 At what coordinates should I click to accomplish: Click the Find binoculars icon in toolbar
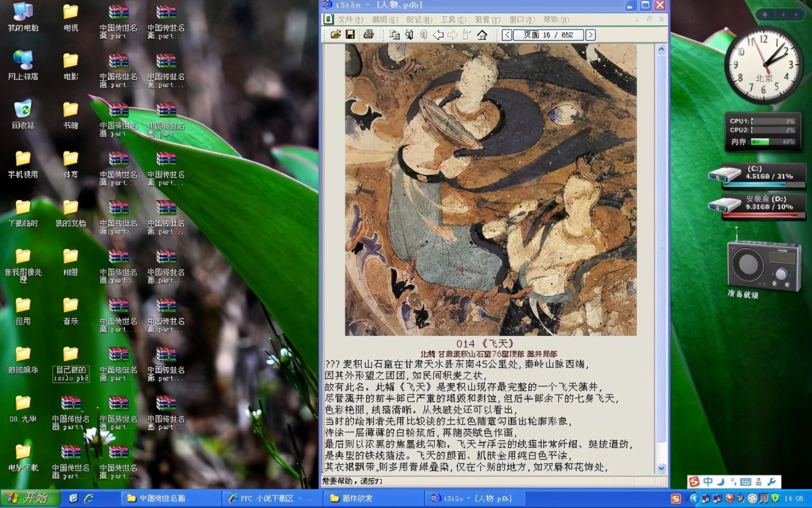[x=409, y=35]
